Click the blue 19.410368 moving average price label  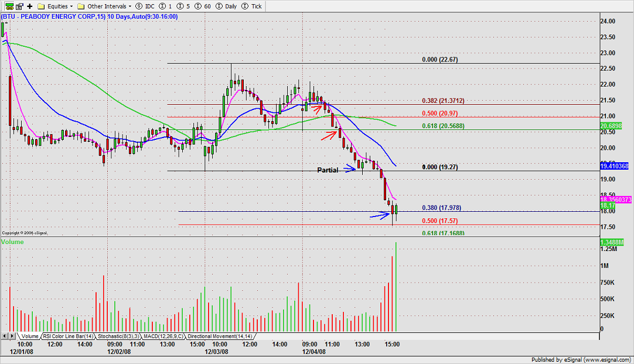614,166
